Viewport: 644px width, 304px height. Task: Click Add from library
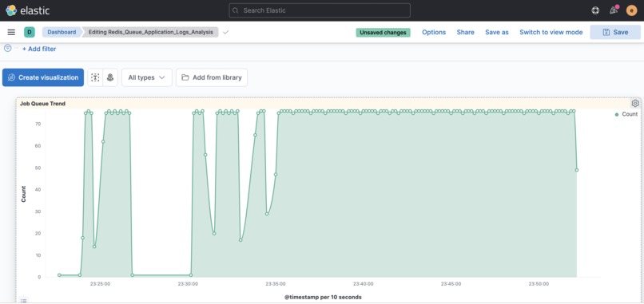tap(212, 77)
